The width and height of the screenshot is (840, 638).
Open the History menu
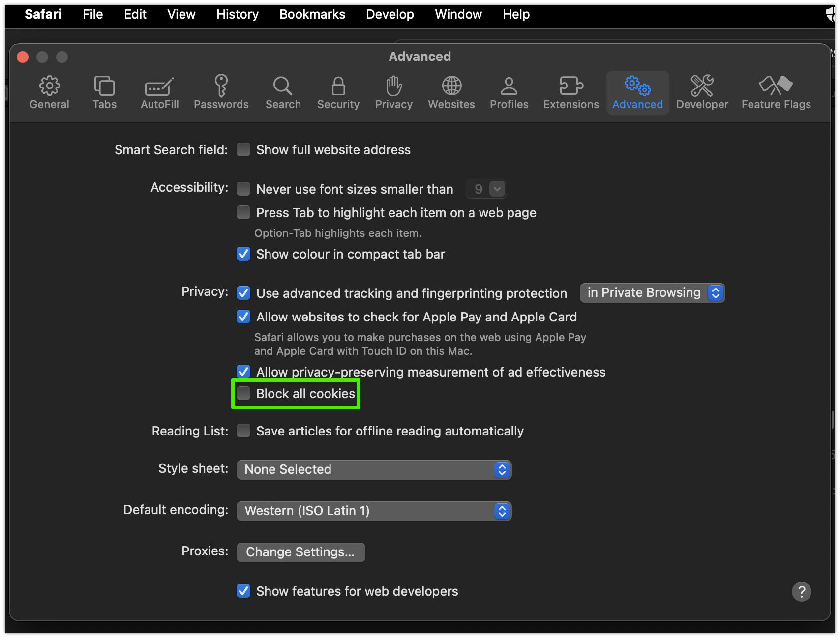[238, 14]
